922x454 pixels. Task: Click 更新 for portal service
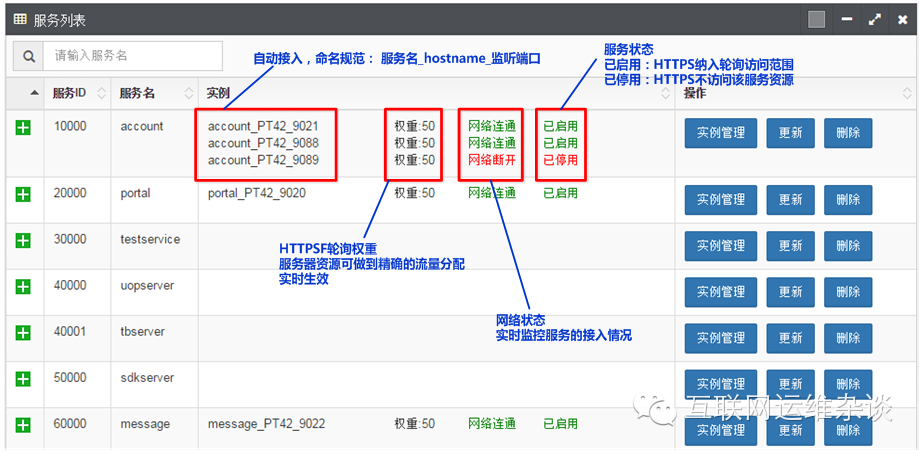(790, 200)
